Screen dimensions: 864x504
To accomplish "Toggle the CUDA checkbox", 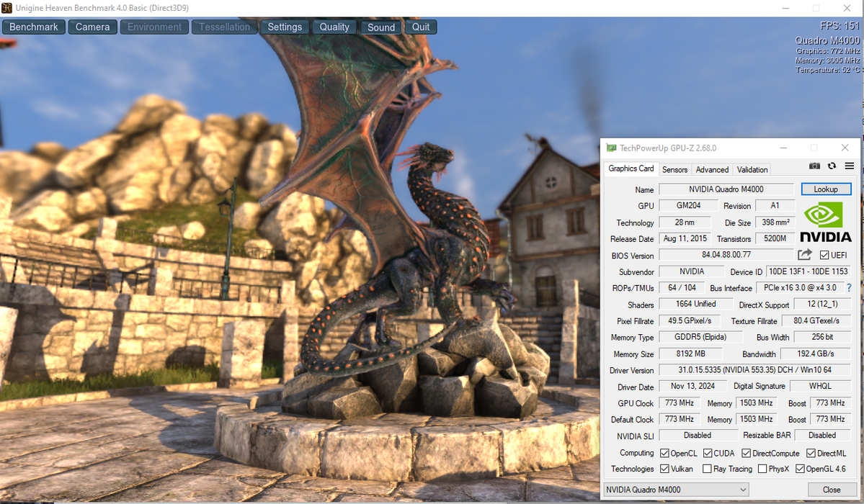I will (708, 454).
